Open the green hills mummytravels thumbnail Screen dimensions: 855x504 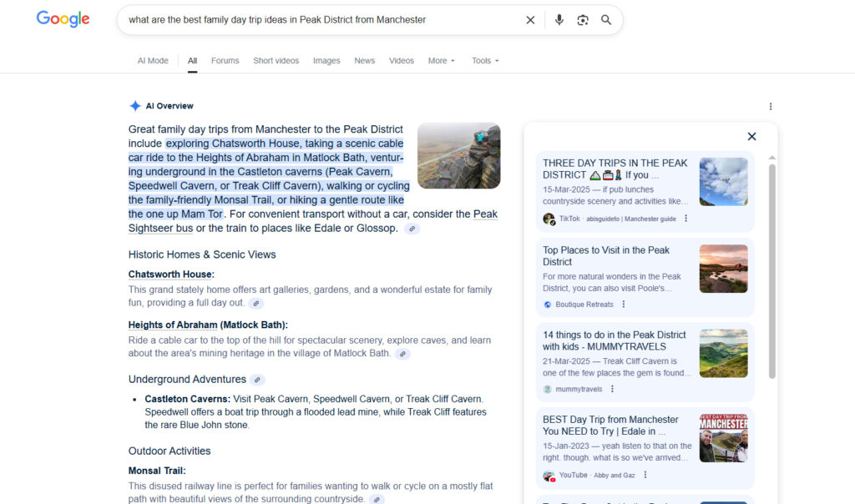(724, 353)
